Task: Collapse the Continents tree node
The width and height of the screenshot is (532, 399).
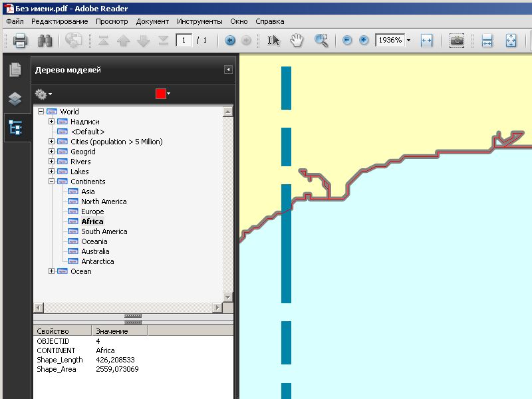Action: click(x=52, y=182)
